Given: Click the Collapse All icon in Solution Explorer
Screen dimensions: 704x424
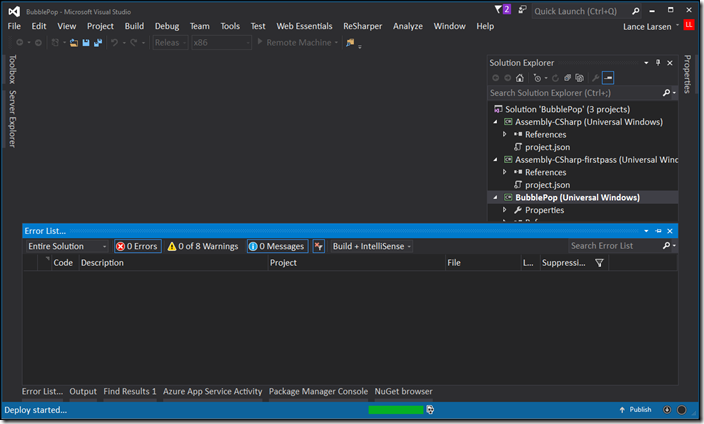Looking at the screenshot, I should [x=568, y=78].
